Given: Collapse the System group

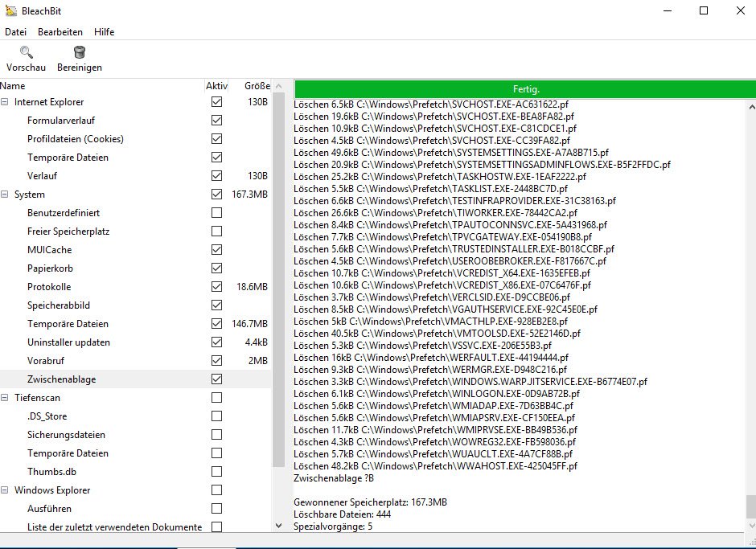Looking at the screenshot, I should coord(5,195).
